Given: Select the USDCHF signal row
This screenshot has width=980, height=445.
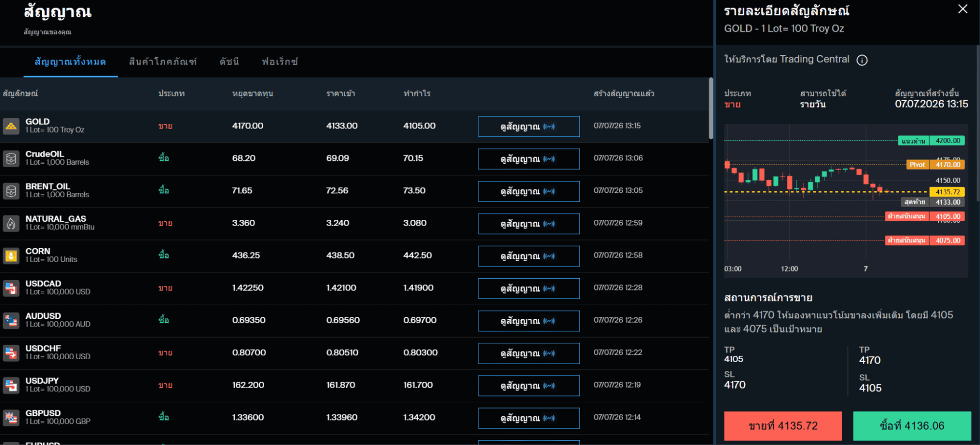Looking at the screenshot, I should [x=354, y=353].
